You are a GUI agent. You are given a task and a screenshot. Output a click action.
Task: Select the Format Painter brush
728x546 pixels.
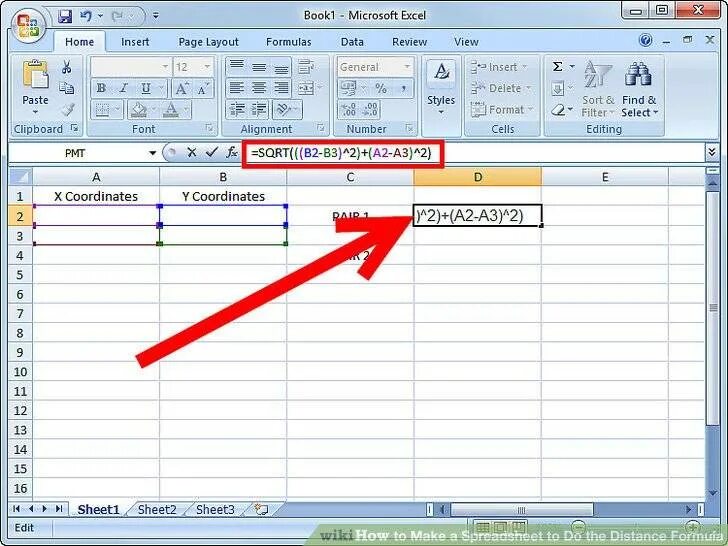pos(67,110)
